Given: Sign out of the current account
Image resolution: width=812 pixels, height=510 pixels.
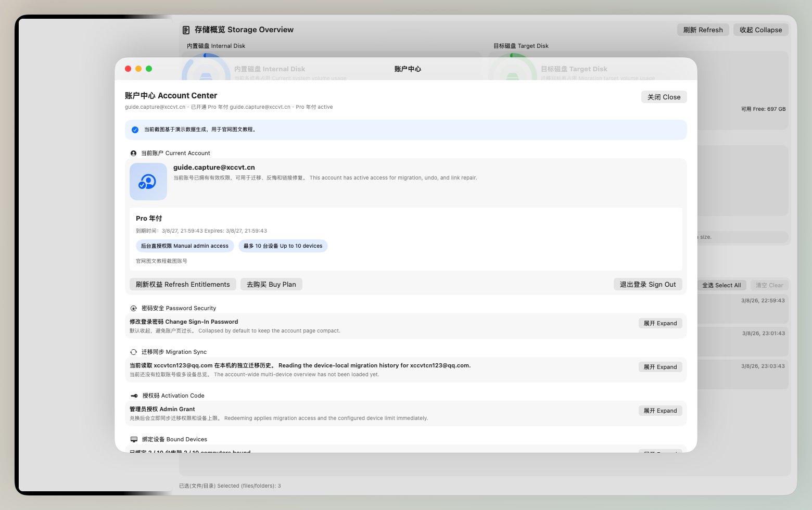Looking at the screenshot, I should pos(648,285).
